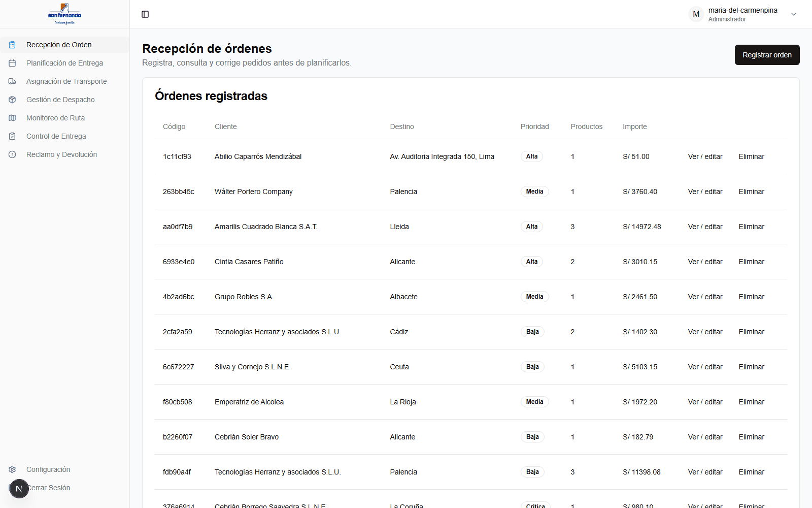Click destination Albacete
The image size is (812, 508).
click(403, 297)
